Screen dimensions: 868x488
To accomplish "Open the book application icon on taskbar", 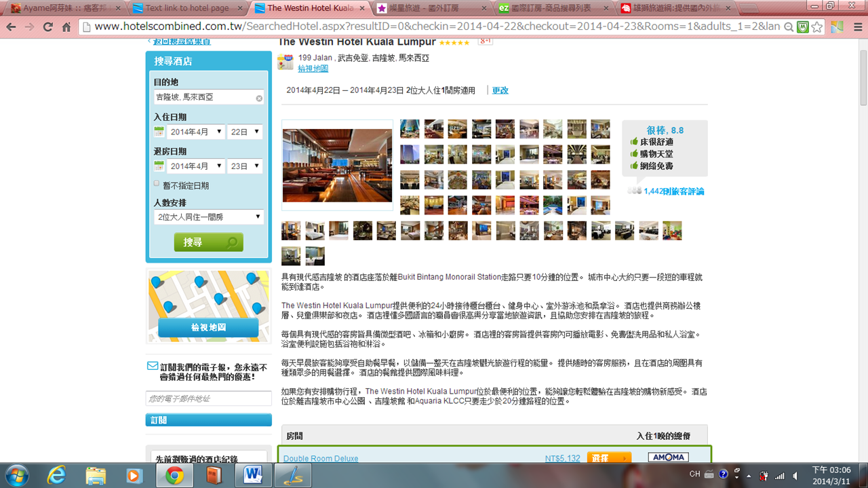I will pos(214,475).
